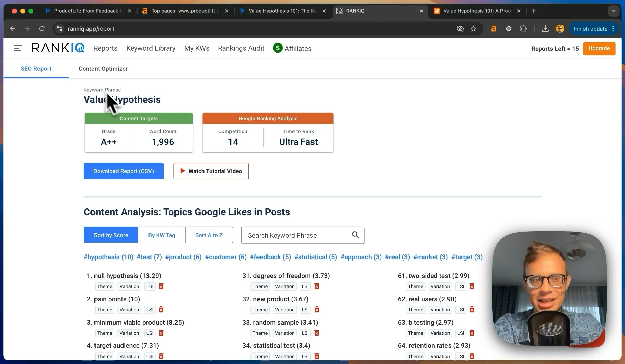Toggle Theme tag for new product
The image size is (625, 364).
(260, 310)
